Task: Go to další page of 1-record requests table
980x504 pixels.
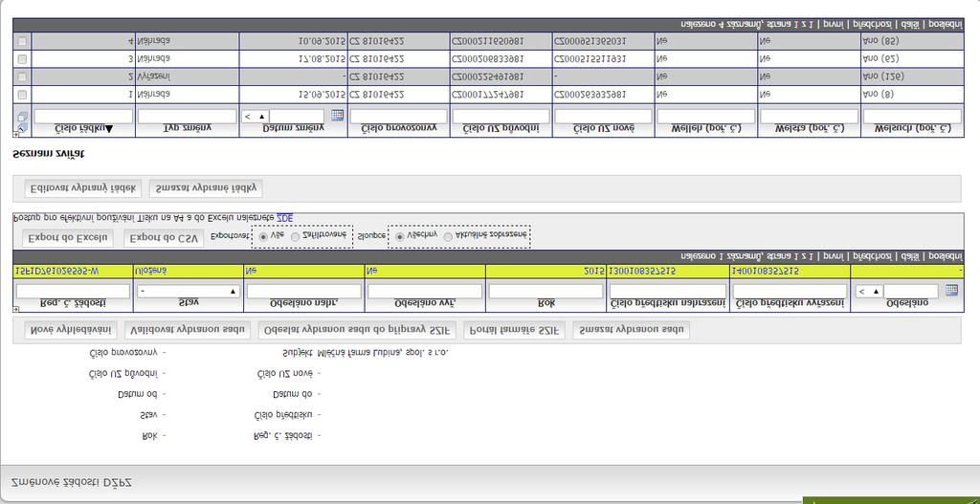Action: pos(909,256)
